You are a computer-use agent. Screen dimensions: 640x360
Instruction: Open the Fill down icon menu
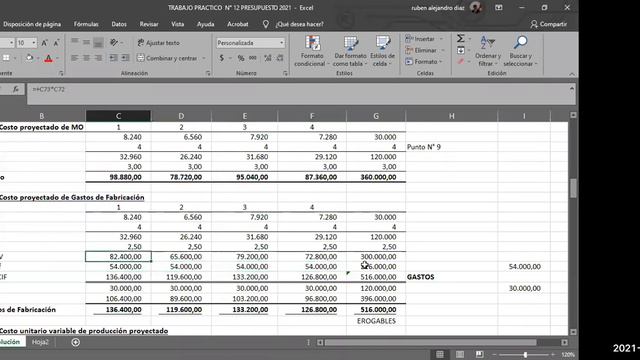click(461, 50)
